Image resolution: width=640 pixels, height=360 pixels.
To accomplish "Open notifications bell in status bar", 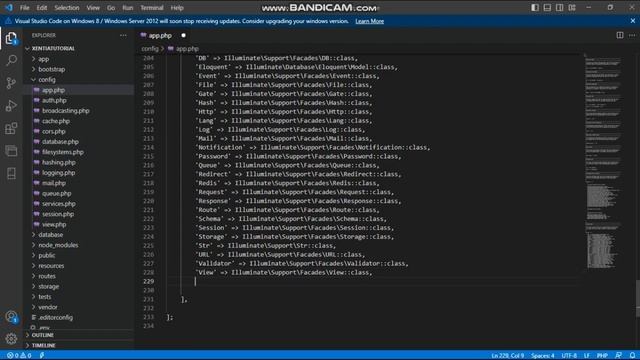I will click(x=632, y=356).
